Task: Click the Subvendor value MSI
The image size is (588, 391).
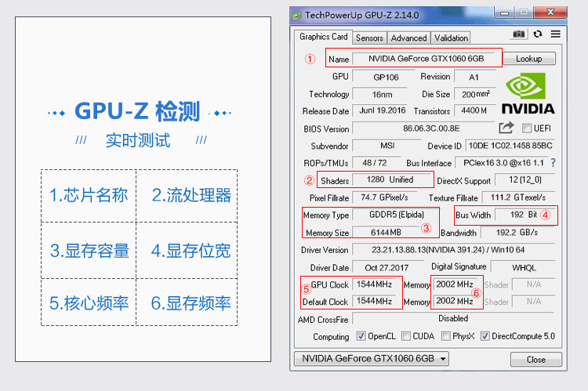Action: tap(387, 146)
